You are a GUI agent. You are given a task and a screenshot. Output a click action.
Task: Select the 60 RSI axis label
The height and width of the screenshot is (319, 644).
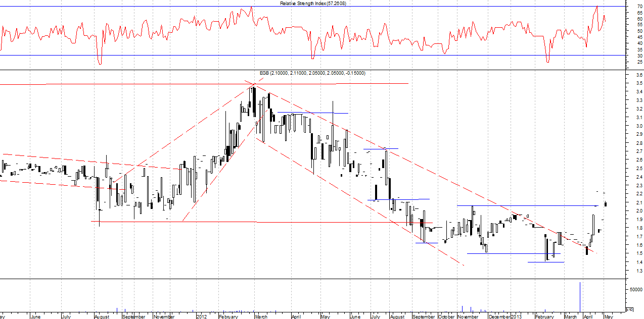(x=640, y=19)
